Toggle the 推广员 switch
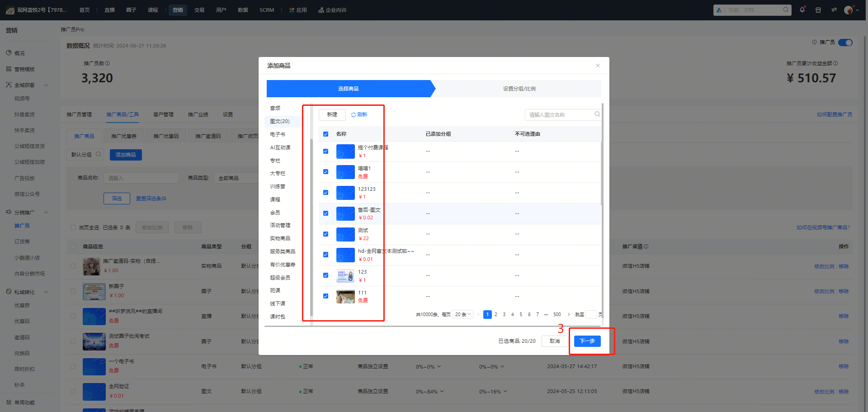Image resolution: width=868 pixels, height=412 pixels. (x=845, y=43)
